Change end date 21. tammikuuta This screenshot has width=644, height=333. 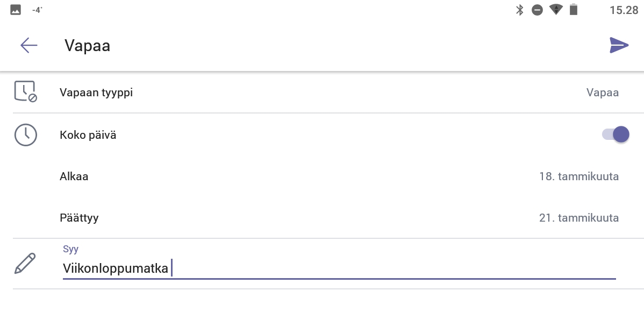coord(578,218)
